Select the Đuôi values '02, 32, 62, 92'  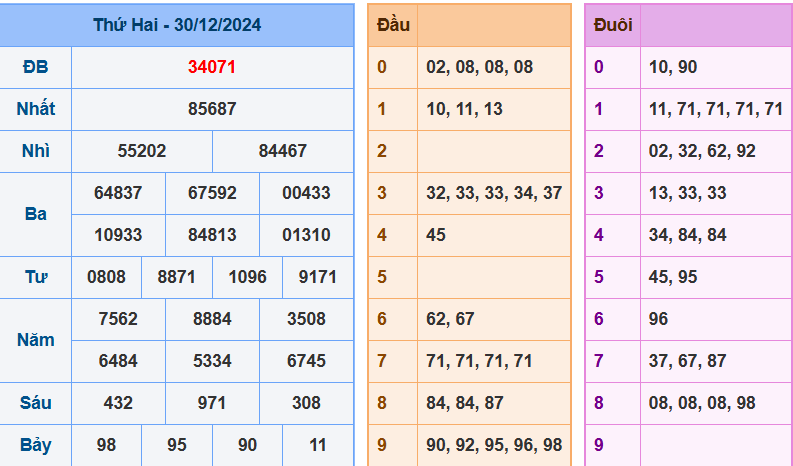tap(702, 151)
